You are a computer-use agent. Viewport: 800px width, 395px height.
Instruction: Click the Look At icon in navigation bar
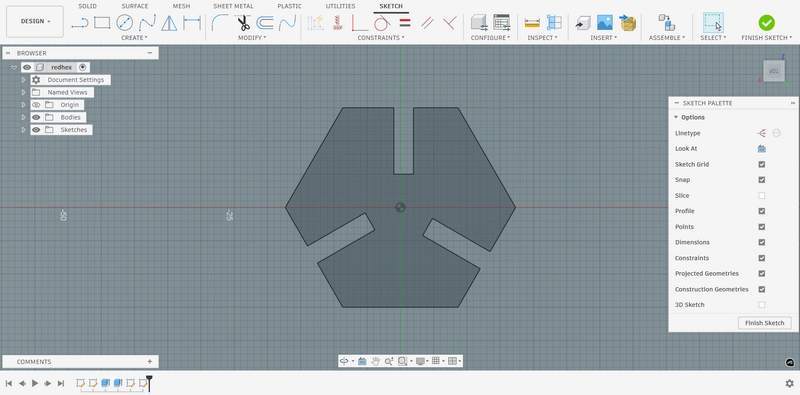point(362,361)
